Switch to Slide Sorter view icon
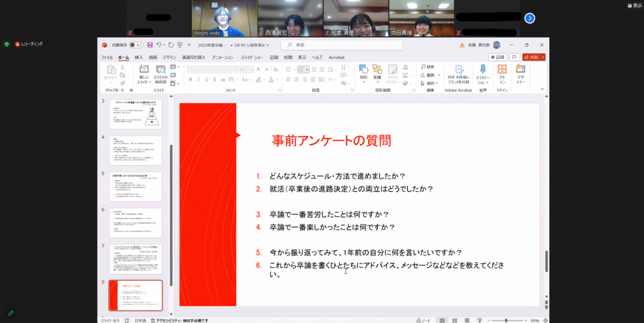The image size is (644, 323). pyautogui.click(x=454, y=320)
